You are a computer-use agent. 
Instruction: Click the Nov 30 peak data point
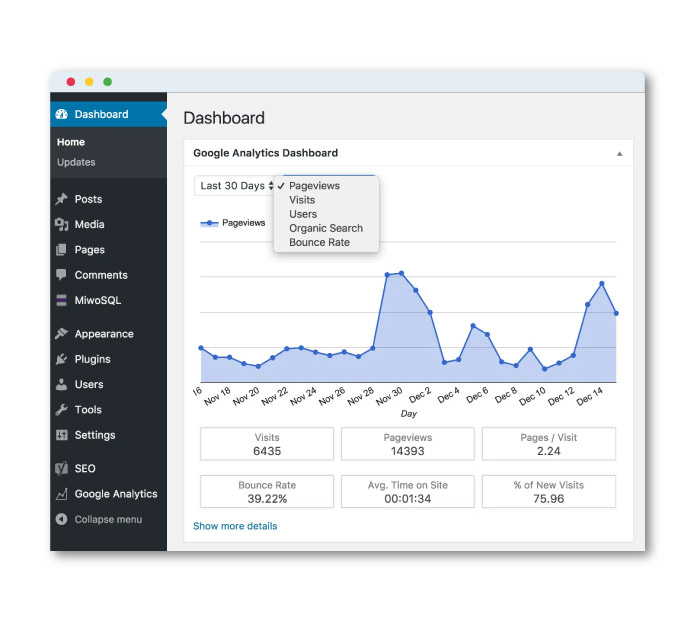(401, 273)
